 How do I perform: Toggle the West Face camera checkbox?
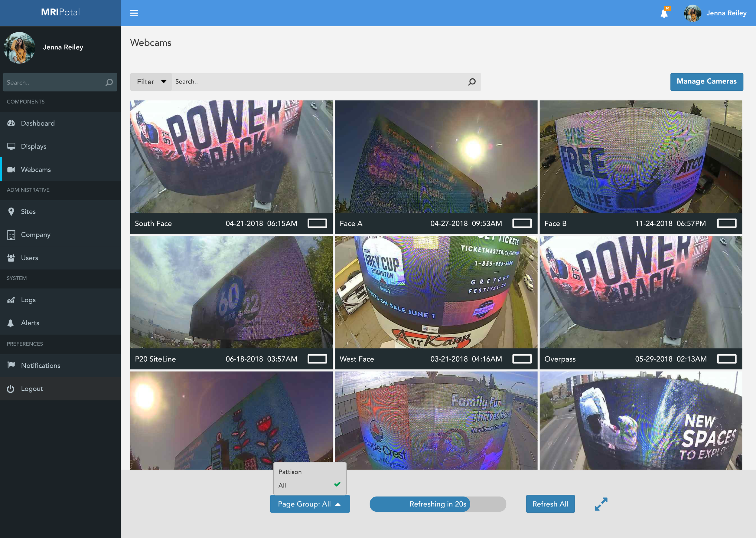pos(522,359)
